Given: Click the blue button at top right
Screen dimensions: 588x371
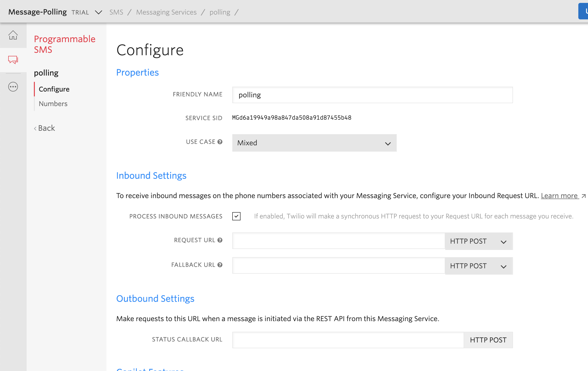Looking at the screenshot, I should 583,11.
